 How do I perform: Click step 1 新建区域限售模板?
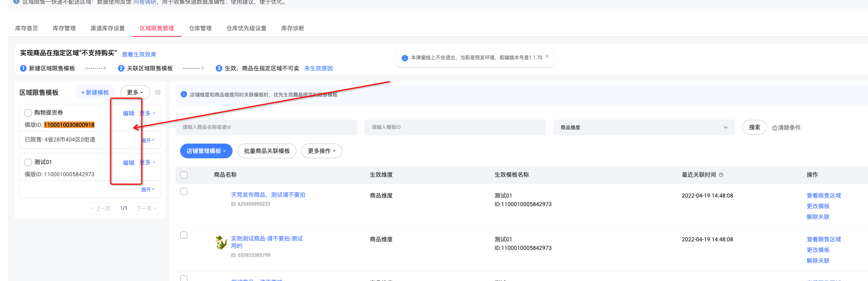(x=47, y=68)
